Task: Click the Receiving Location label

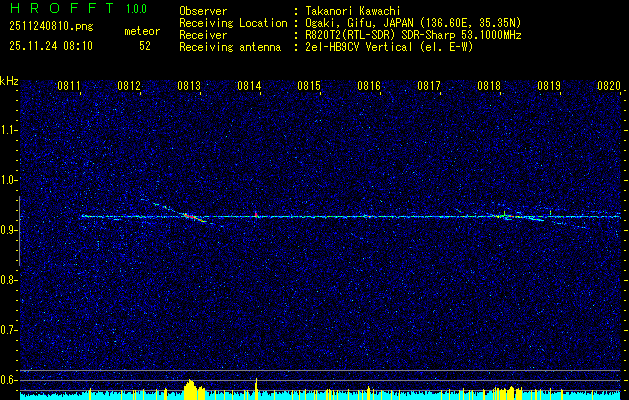Action: [233, 23]
